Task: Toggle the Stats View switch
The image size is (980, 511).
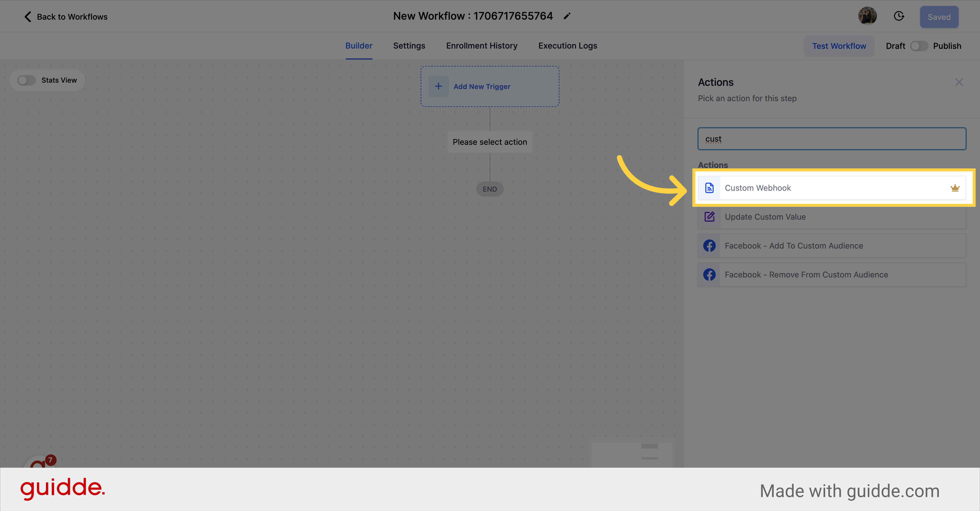Action: click(27, 80)
